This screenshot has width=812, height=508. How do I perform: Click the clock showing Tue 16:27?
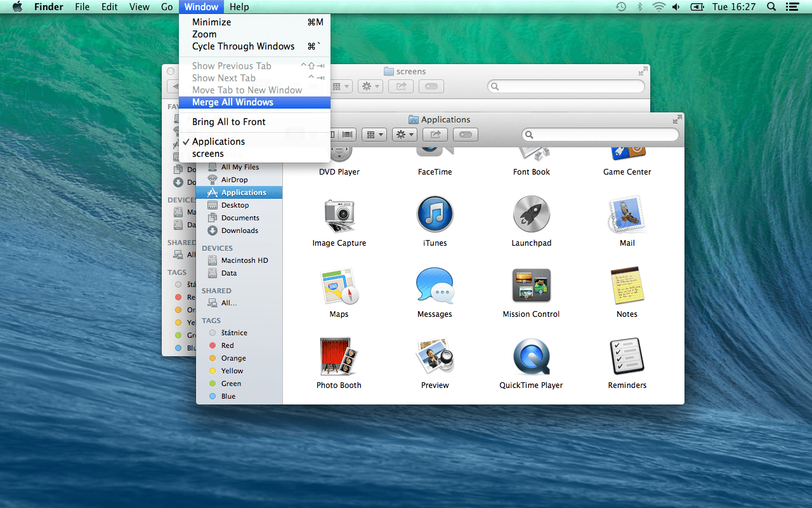[734, 7]
